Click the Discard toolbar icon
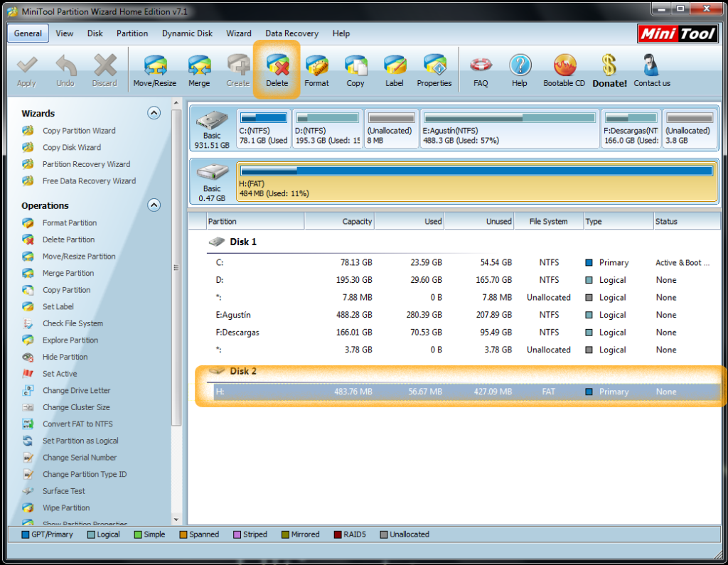Viewport: 728px width, 565px height. pos(105,70)
